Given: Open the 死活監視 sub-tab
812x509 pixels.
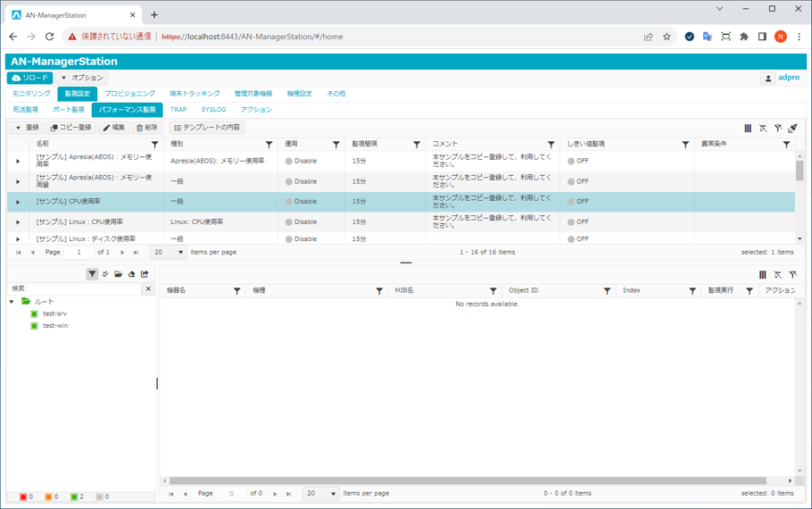Looking at the screenshot, I should pos(25,110).
